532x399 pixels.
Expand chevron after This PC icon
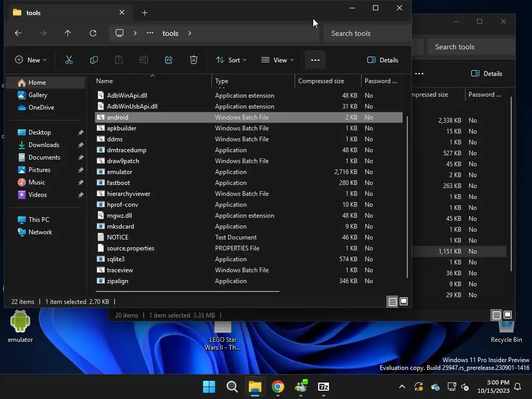pos(135,33)
